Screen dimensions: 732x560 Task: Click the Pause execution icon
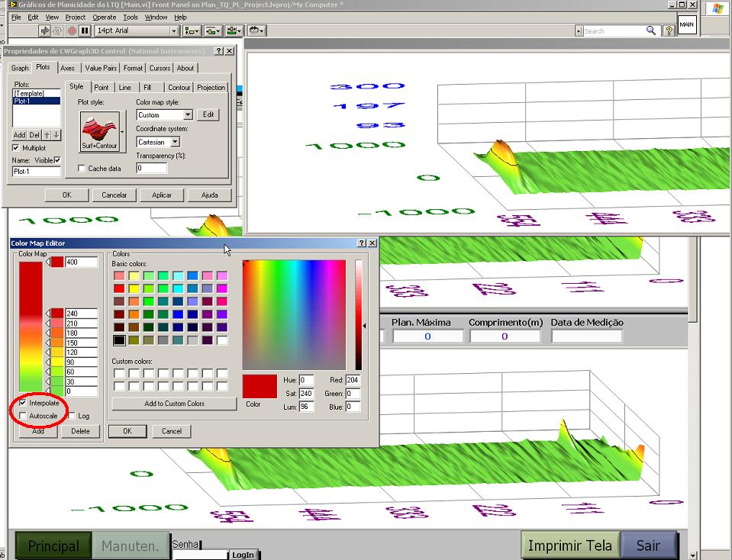(x=85, y=31)
